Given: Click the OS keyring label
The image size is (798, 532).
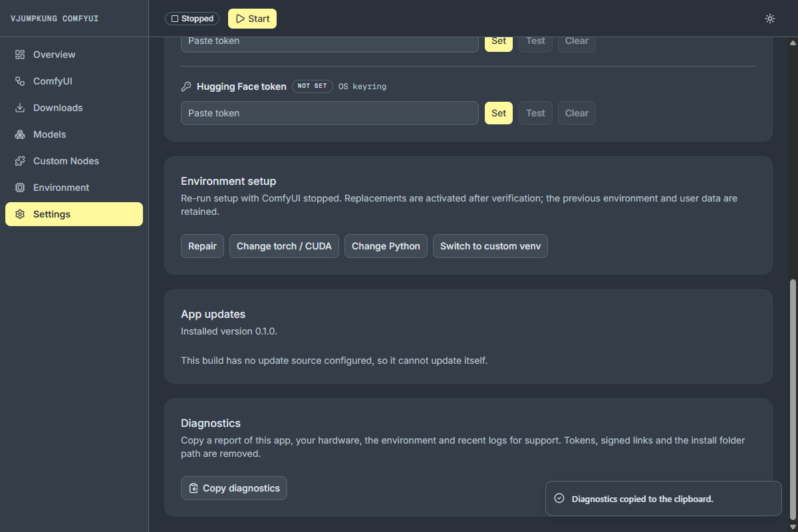Looking at the screenshot, I should 362,86.
